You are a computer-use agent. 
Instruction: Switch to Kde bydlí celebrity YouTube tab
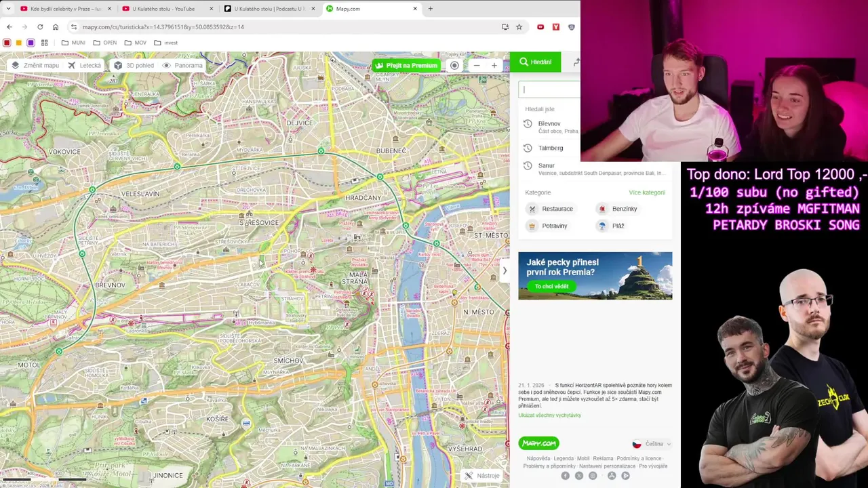(65, 9)
